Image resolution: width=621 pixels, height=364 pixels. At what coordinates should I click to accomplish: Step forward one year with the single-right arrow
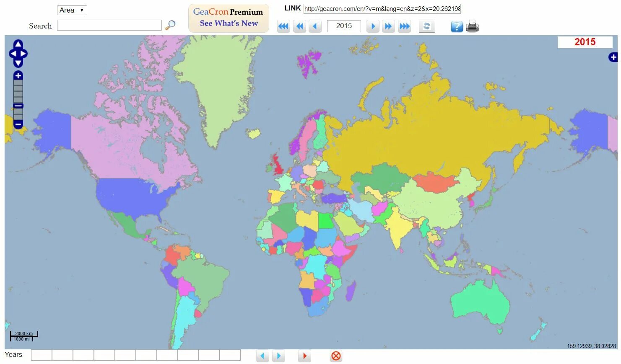click(x=373, y=26)
